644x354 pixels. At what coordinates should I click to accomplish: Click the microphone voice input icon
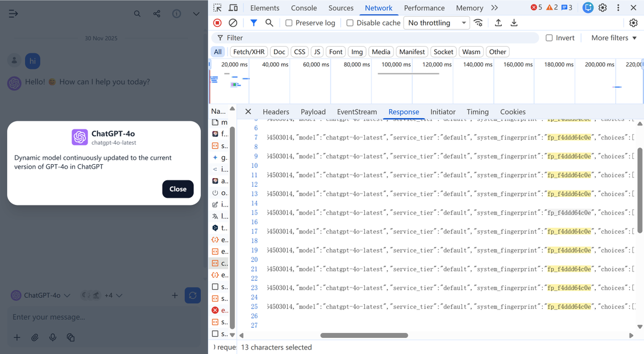click(53, 337)
